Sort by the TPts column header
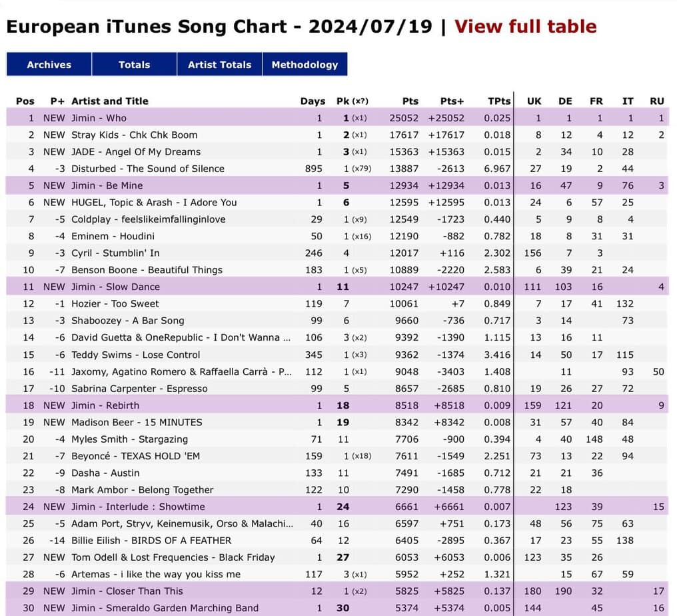Image resolution: width=677 pixels, height=616 pixels. (499, 101)
